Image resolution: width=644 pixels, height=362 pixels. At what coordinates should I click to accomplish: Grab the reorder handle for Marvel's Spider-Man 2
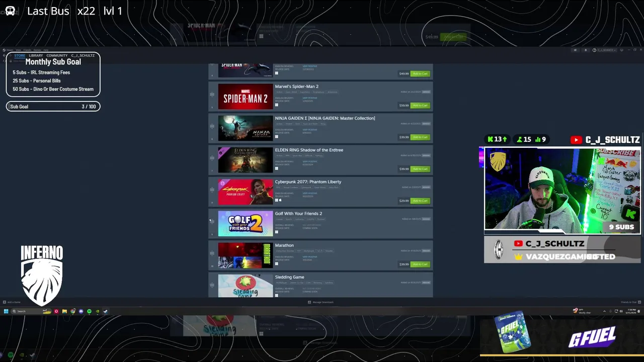tap(212, 95)
